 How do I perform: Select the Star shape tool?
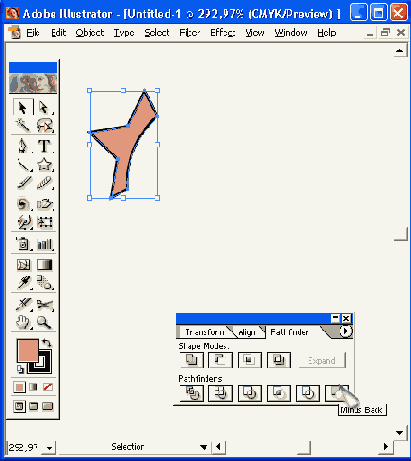[x=44, y=164]
